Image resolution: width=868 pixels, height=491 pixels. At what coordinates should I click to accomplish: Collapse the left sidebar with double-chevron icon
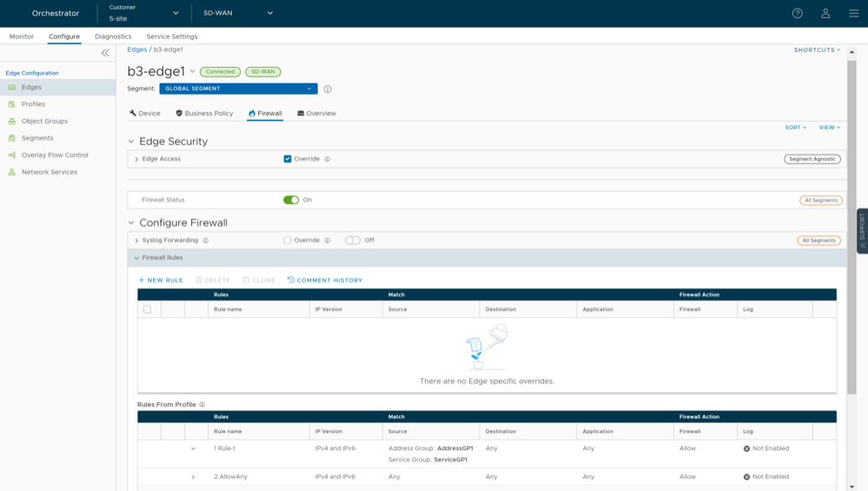105,53
